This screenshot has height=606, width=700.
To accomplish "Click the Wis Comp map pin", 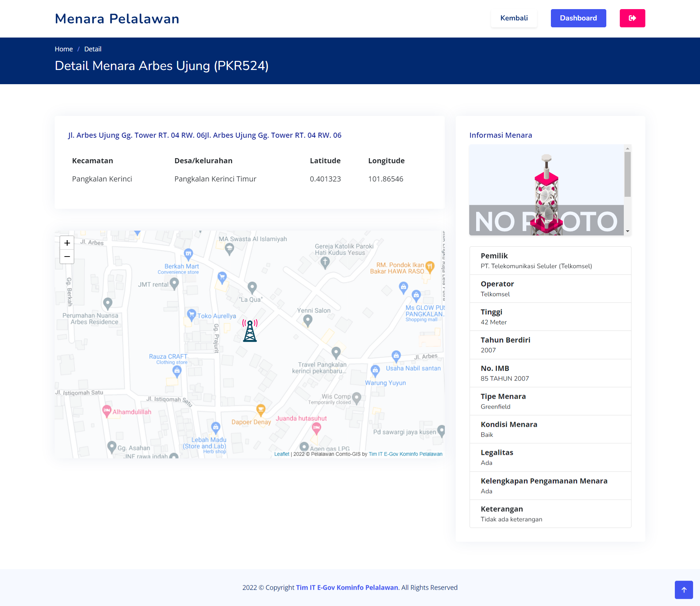I will (x=357, y=398).
